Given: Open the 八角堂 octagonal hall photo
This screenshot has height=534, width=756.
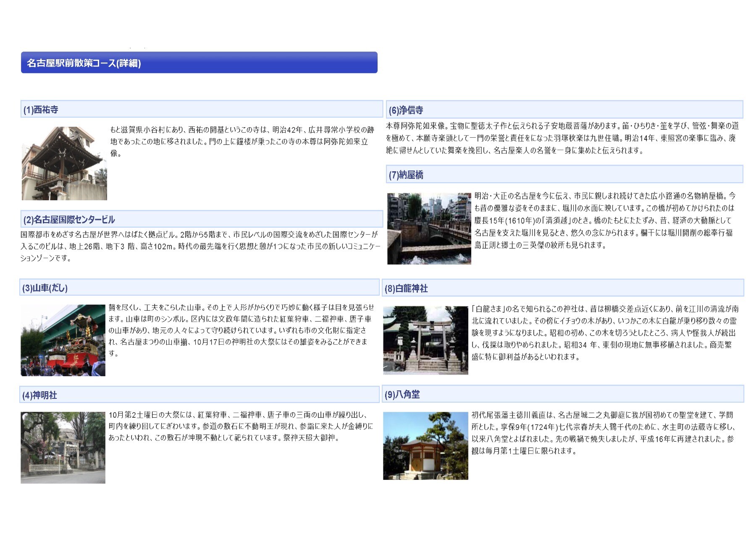Looking at the screenshot, I should 425,446.
